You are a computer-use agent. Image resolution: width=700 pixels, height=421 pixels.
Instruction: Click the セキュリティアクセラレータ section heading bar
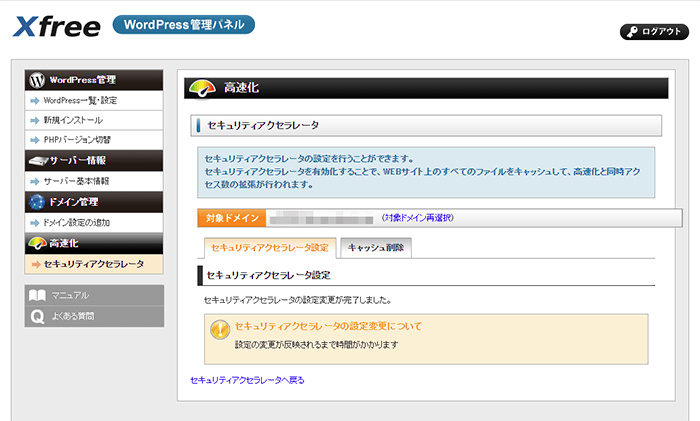pyautogui.click(x=426, y=126)
